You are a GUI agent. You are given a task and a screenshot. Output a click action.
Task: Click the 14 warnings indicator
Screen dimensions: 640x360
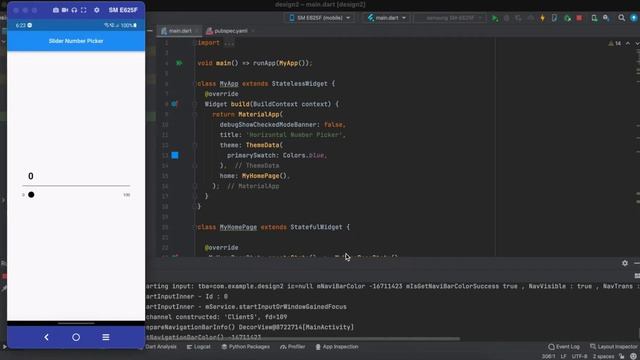coord(615,43)
